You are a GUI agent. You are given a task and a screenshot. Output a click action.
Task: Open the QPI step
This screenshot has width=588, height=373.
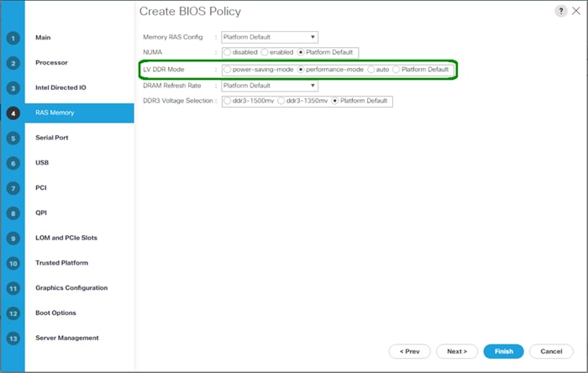[x=41, y=213]
